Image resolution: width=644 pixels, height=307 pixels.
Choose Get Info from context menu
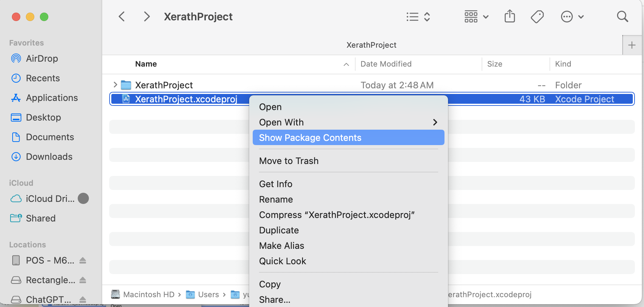348,184
